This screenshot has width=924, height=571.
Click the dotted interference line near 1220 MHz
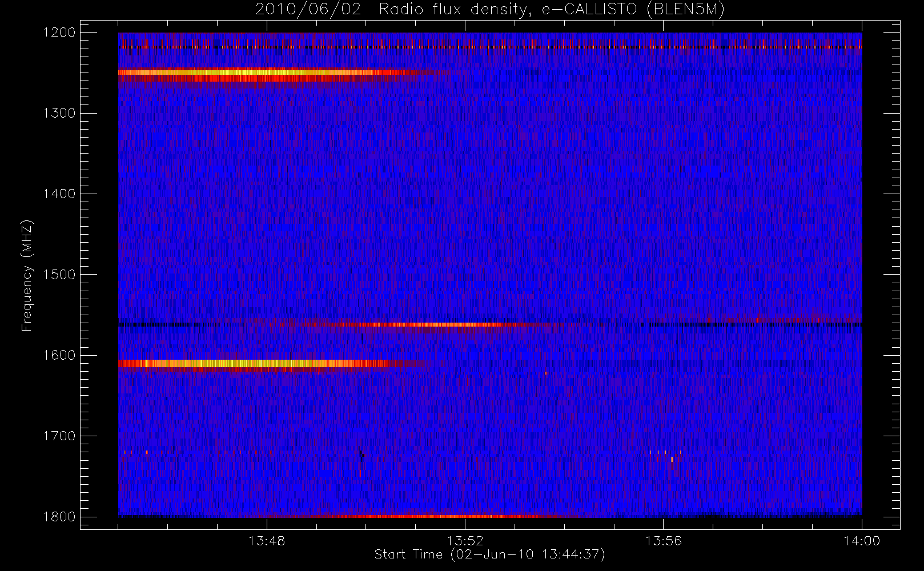coord(490,47)
